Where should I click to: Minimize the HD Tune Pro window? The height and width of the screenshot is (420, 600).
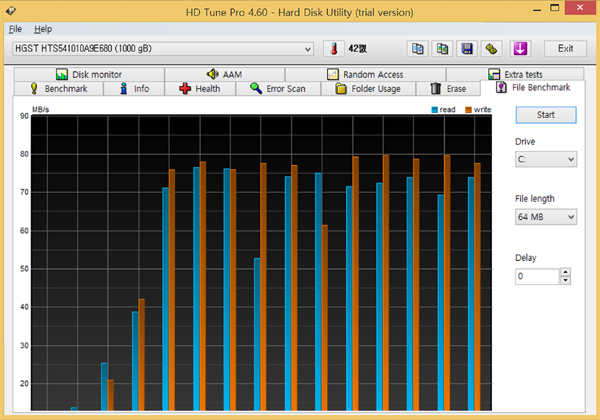(537, 9)
